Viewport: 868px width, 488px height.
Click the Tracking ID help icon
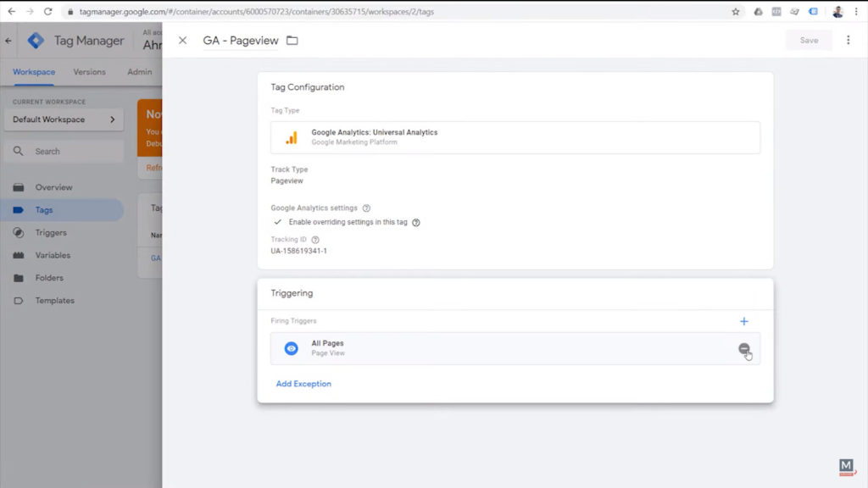(315, 240)
